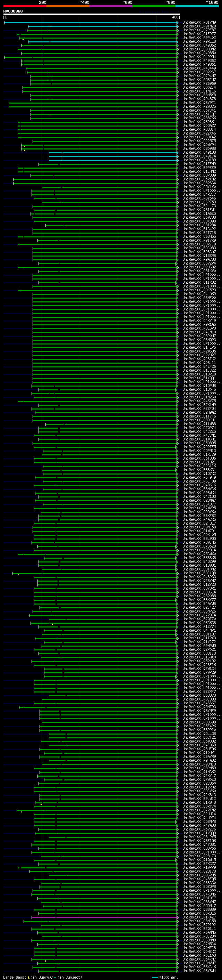Click the white query sequence ruler bar
The image size is (222, 980).
92,14
